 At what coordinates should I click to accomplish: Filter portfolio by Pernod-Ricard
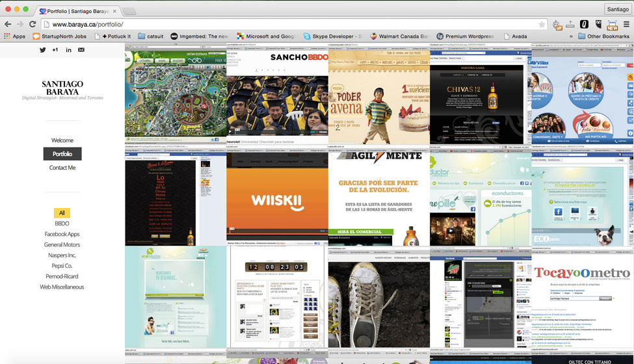(x=62, y=276)
